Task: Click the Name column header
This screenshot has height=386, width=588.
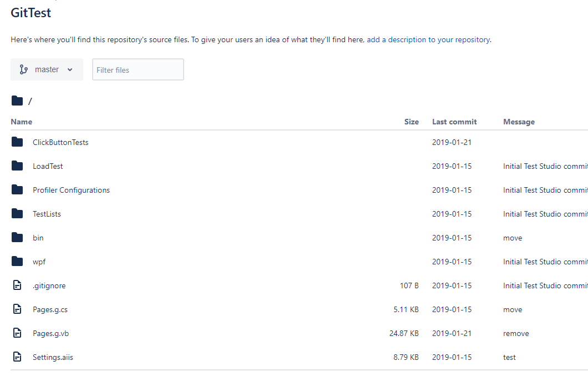Action: coord(22,122)
